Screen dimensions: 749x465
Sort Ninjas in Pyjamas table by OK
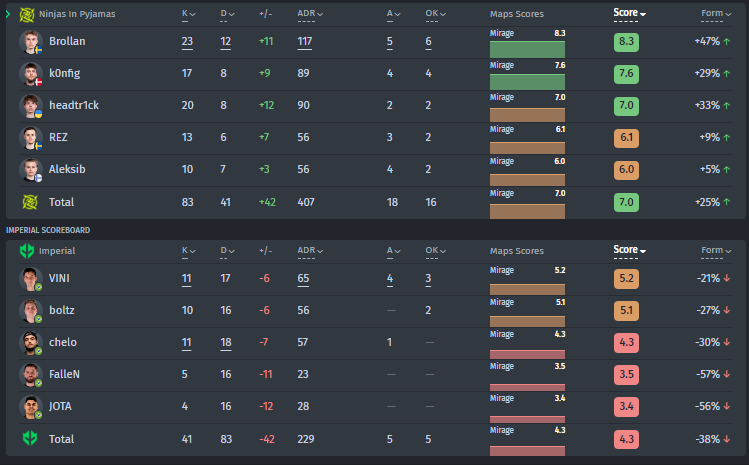click(x=435, y=14)
